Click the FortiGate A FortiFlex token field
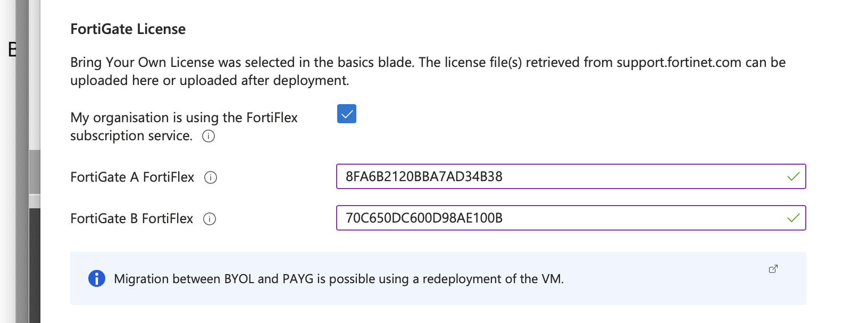868x323 pixels. pos(571,176)
